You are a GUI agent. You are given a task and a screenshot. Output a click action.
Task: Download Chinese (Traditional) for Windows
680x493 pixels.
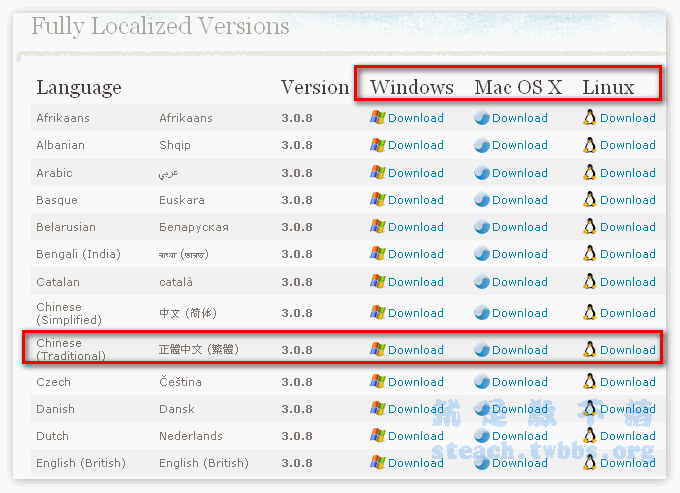point(415,350)
